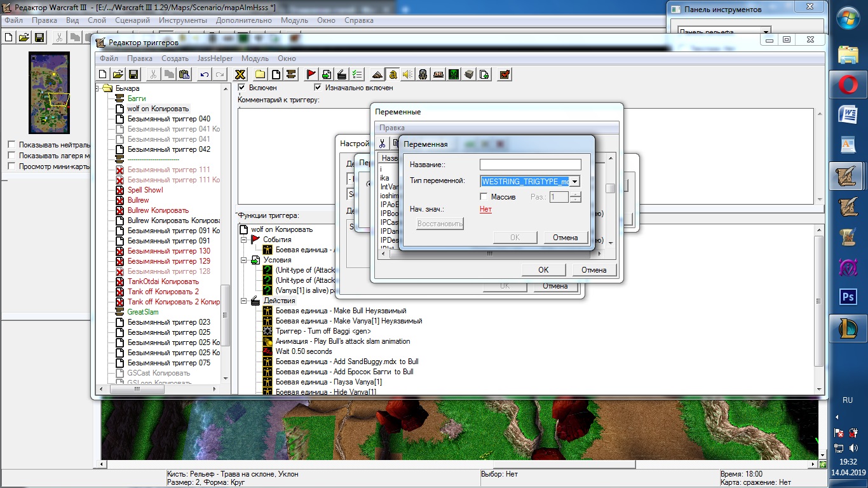
Task: Open Sound Editor via speaker toolbar icon
Action: pyautogui.click(x=408, y=74)
